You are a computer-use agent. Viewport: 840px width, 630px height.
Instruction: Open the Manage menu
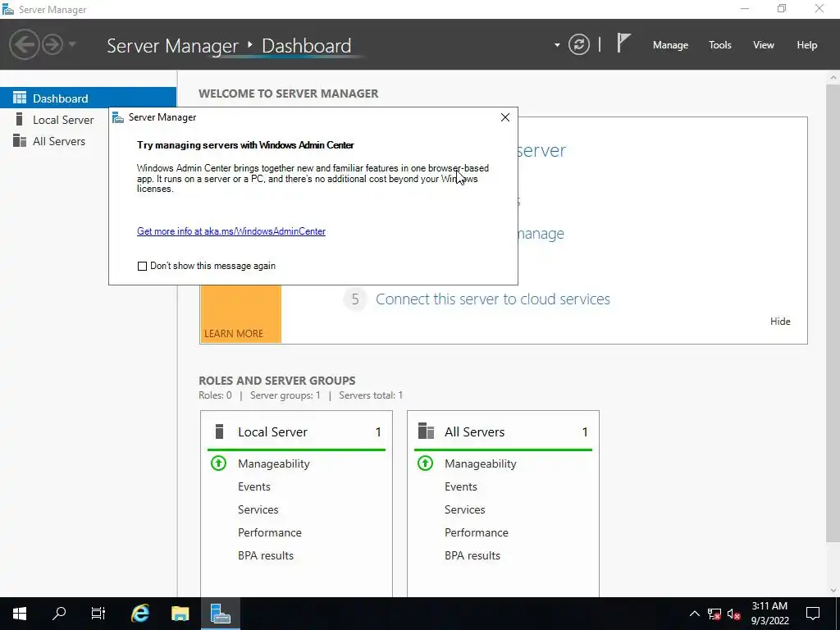[x=670, y=45]
